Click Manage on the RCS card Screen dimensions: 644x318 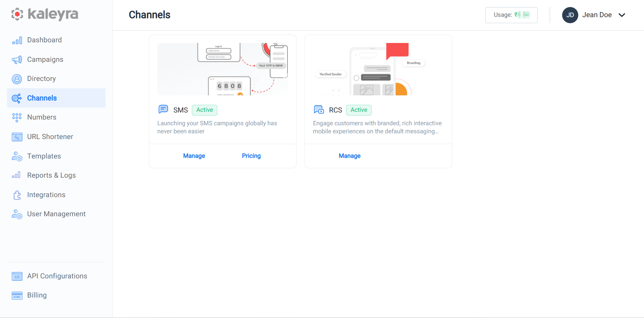pos(350,156)
